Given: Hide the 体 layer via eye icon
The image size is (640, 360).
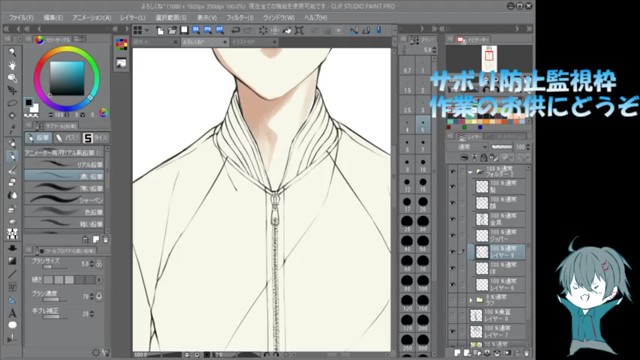Looking at the screenshot, I should tap(452, 268).
